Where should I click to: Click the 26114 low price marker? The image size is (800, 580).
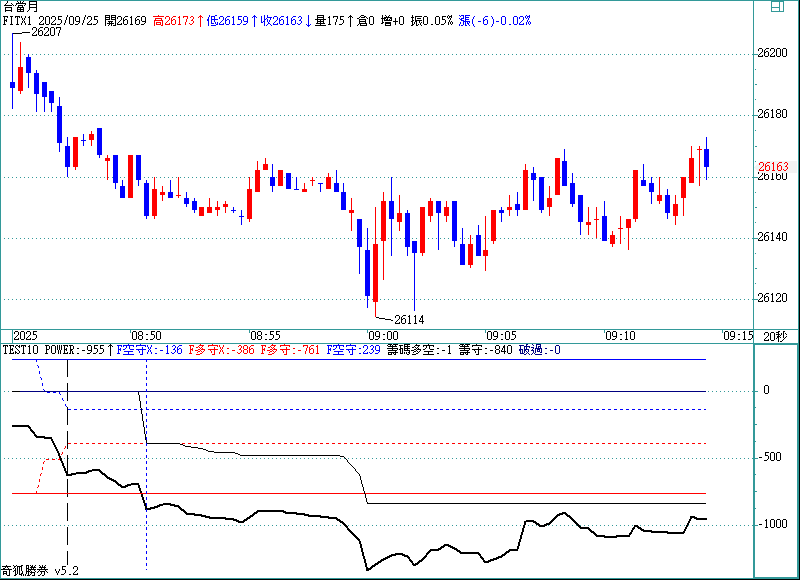[x=408, y=319]
